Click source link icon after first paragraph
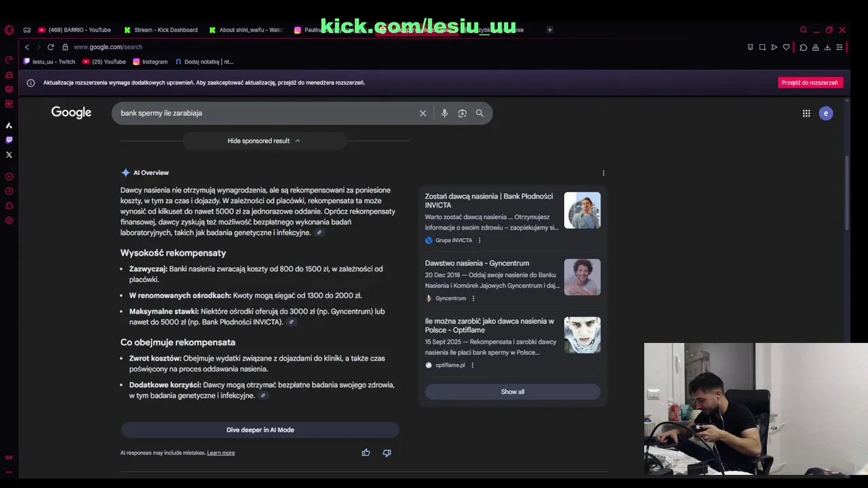This screenshot has height=488, width=868. click(319, 232)
